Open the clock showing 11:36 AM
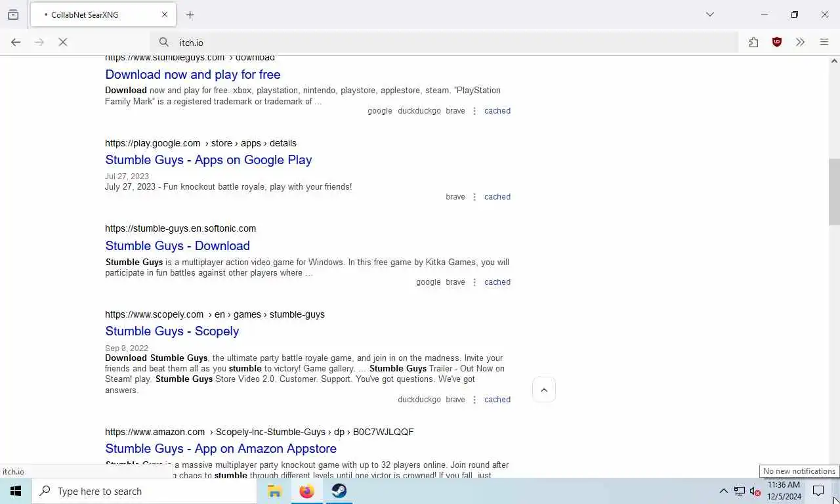 [784, 491]
